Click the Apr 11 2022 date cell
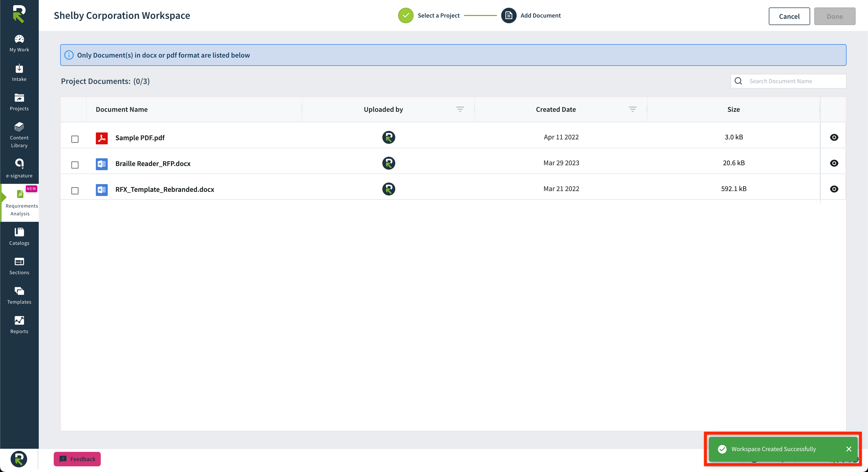The width and height of the screenshot is (868, 472). (x=561, y=137)
